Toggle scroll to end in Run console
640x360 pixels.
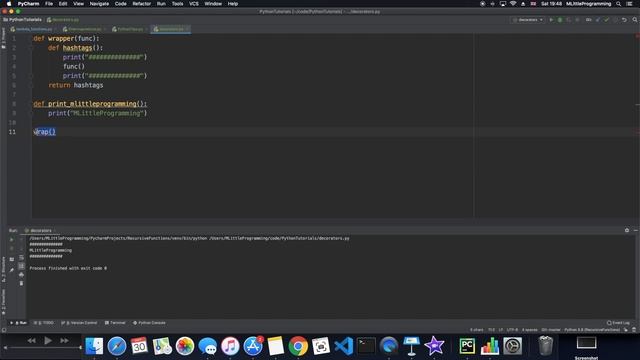21,266
